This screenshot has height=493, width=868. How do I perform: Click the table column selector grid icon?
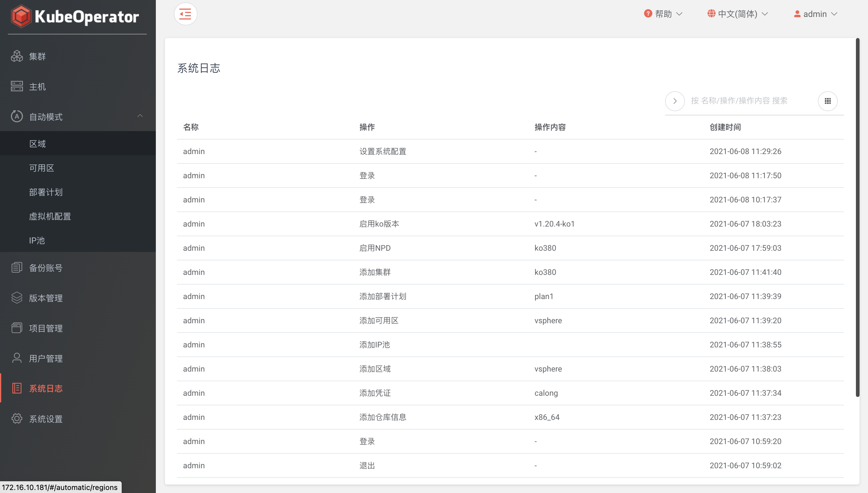tap(827, 101)
